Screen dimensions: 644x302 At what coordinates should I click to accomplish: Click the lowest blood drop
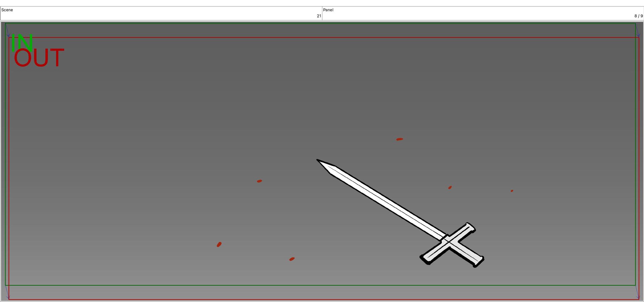pos(292,259)
